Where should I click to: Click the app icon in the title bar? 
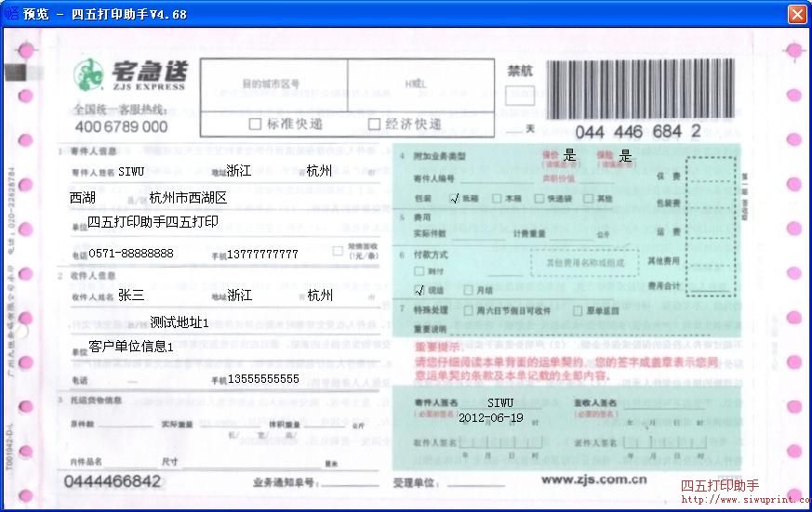point(10,13)
